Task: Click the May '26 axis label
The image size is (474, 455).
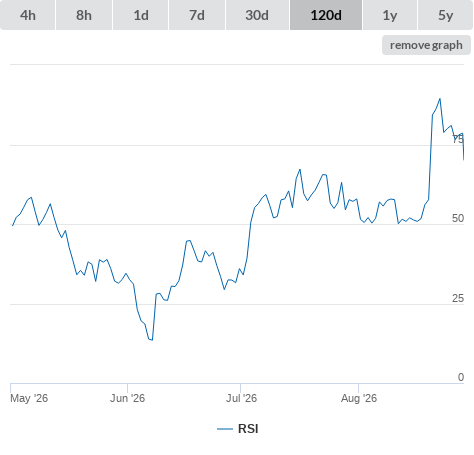Action: pyautogui.click(x=29, y=398)
